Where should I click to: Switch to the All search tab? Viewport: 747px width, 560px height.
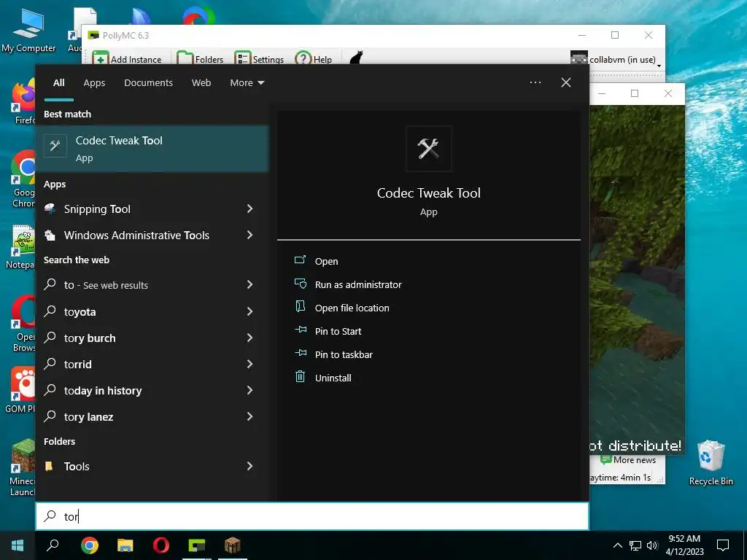59,83
